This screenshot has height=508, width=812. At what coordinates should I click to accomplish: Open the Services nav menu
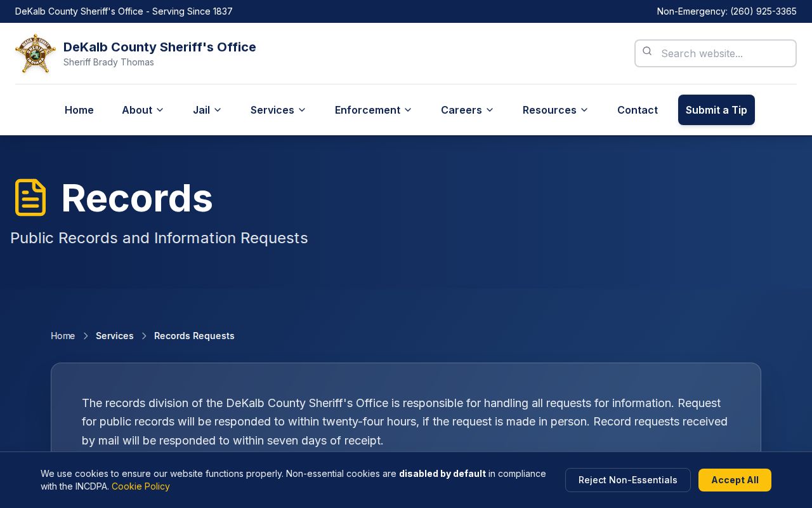[278, 110]
